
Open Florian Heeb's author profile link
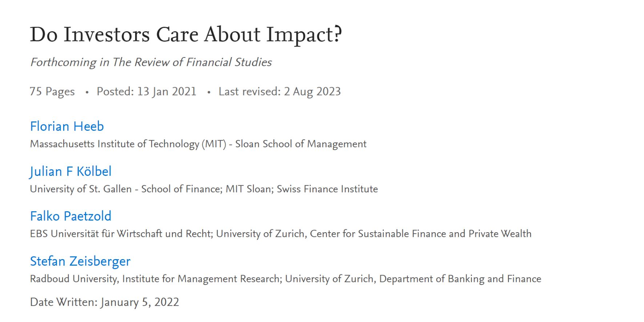coord(67,126)
